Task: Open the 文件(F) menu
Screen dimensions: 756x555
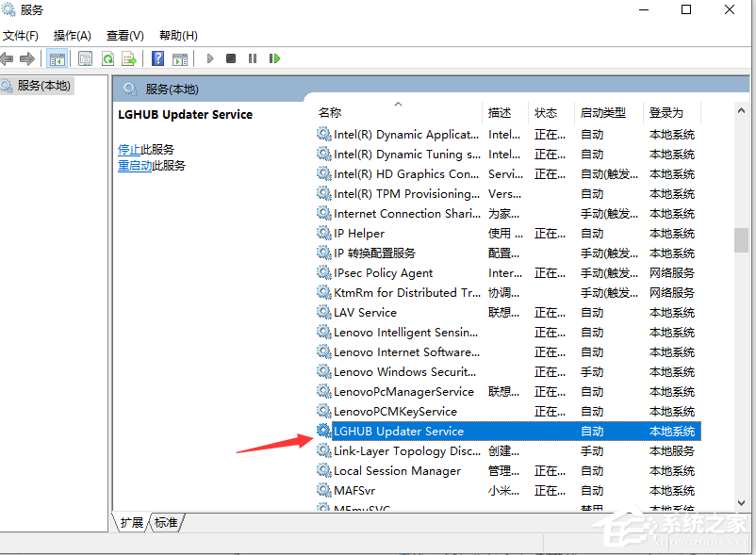Action: tap(20, 36)
